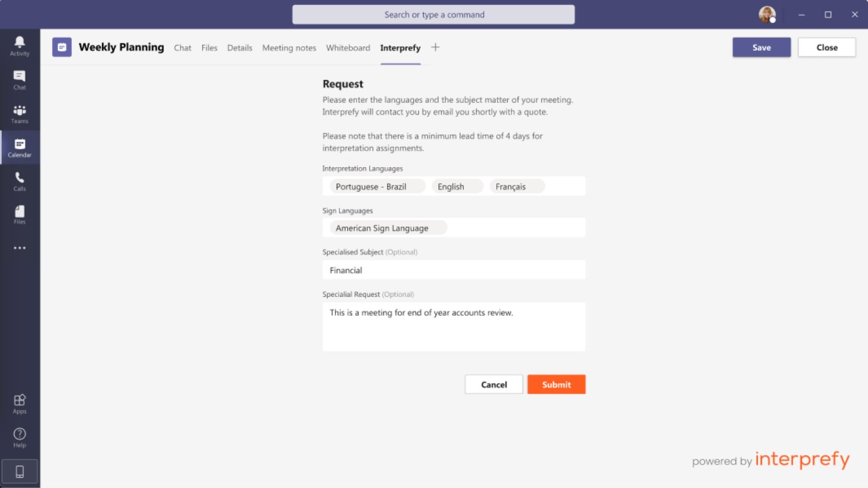Switch to the Meeting notes tab
Screen dimensions: 868x488
[289, 48]
